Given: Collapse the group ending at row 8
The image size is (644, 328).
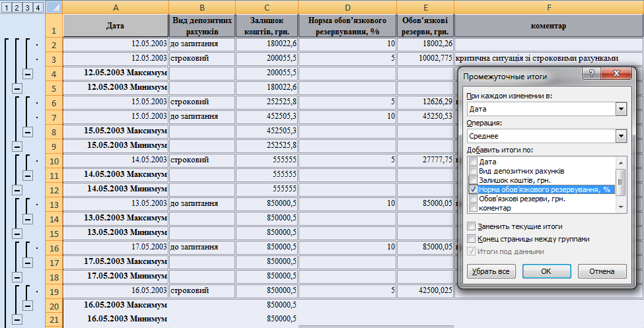Looking at the screenshot, I should pos(28,132).
